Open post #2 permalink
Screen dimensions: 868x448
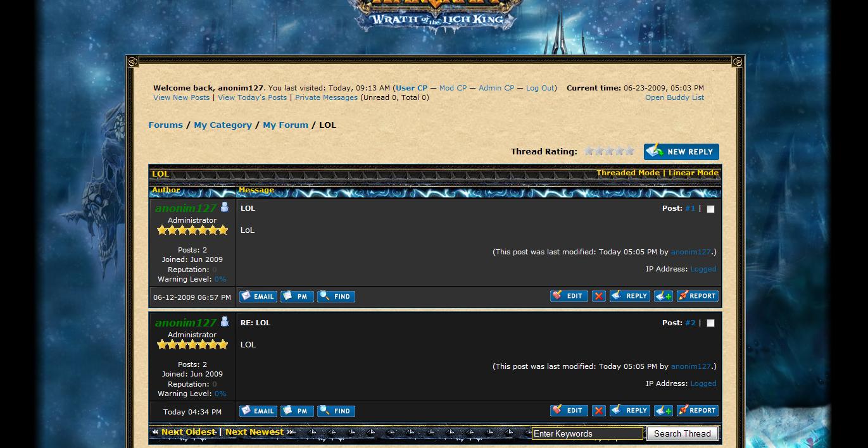click(x=690, y=323)
